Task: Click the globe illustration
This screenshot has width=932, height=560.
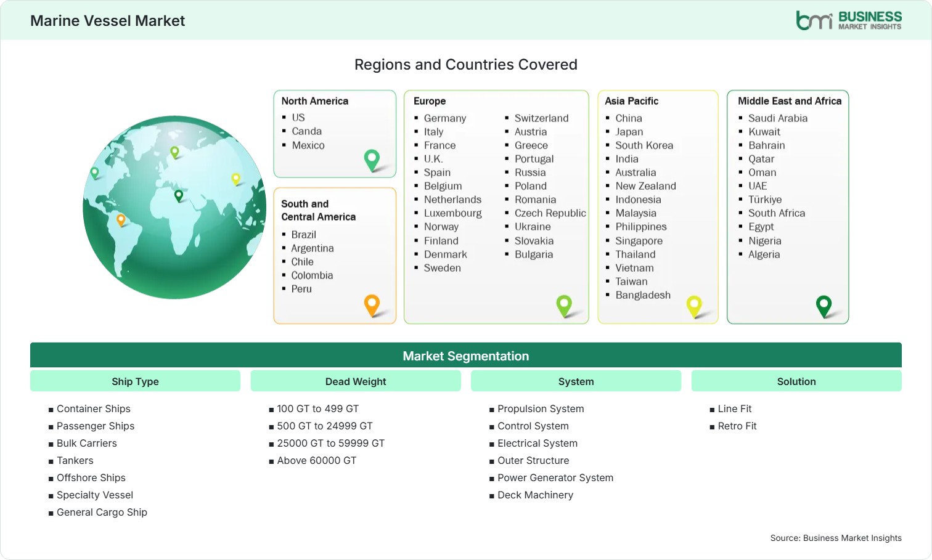Action: (x=175, y=208)
